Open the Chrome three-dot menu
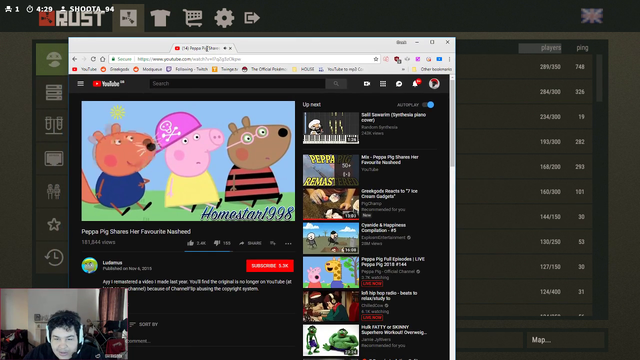640x360 pixels. (x=449, y=59)
